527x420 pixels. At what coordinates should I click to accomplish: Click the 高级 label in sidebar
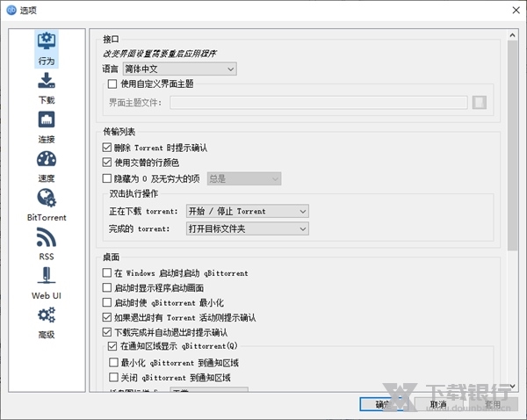47,335
